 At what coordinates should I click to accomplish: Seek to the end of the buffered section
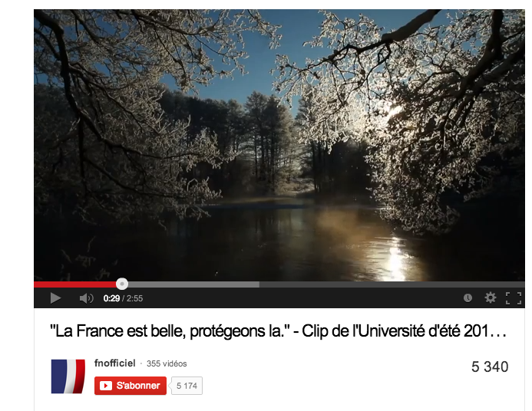(259, 284)
